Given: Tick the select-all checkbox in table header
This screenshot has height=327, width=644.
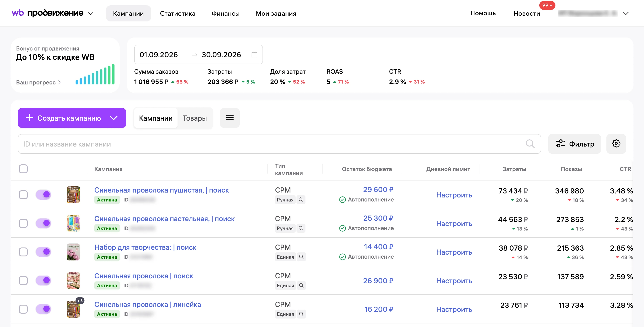Looking at the screenshot, I should click(23, 169).
